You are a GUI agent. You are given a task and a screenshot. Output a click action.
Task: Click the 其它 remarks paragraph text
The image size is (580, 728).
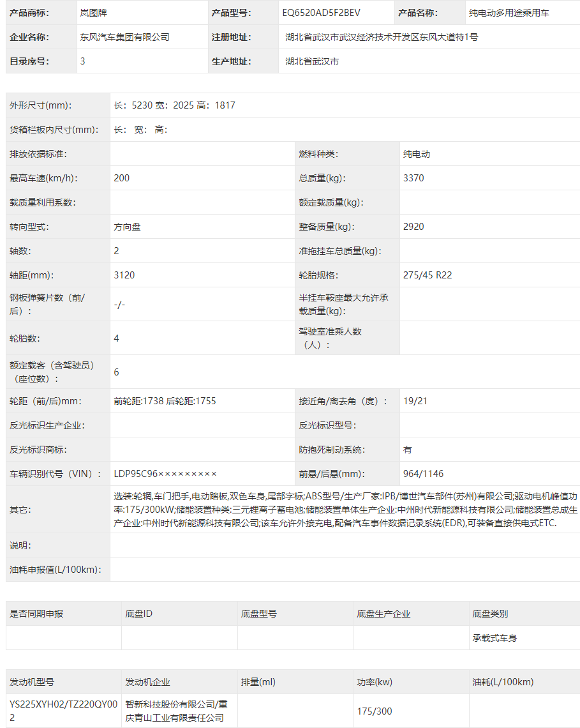pyautogui.click(x=345, y=510)
